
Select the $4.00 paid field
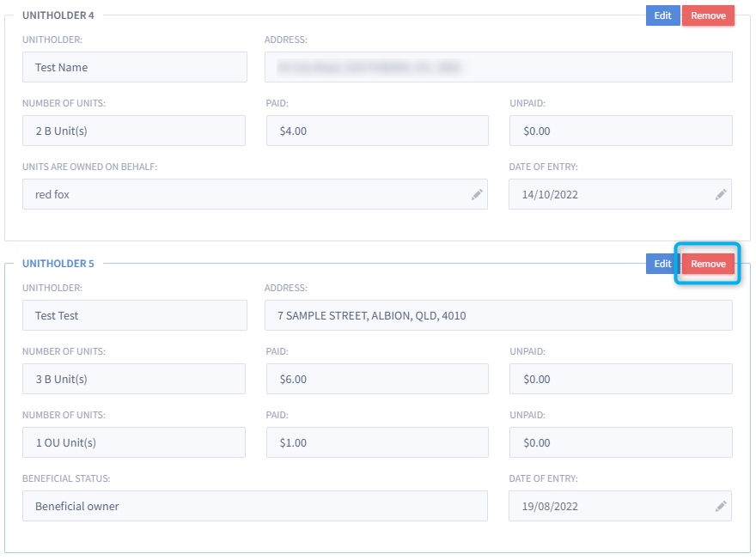tap(377, 131)
